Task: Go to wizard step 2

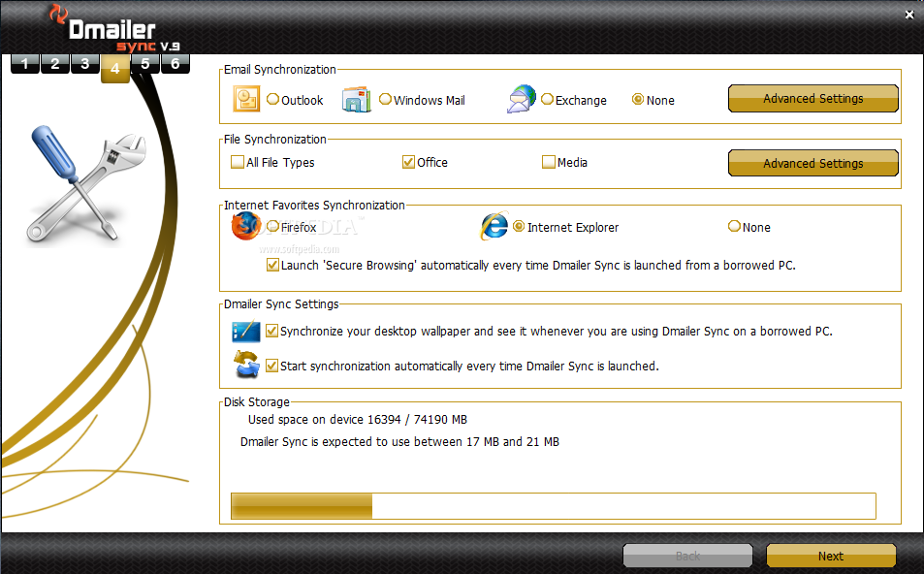Action: tap(55, 64)
